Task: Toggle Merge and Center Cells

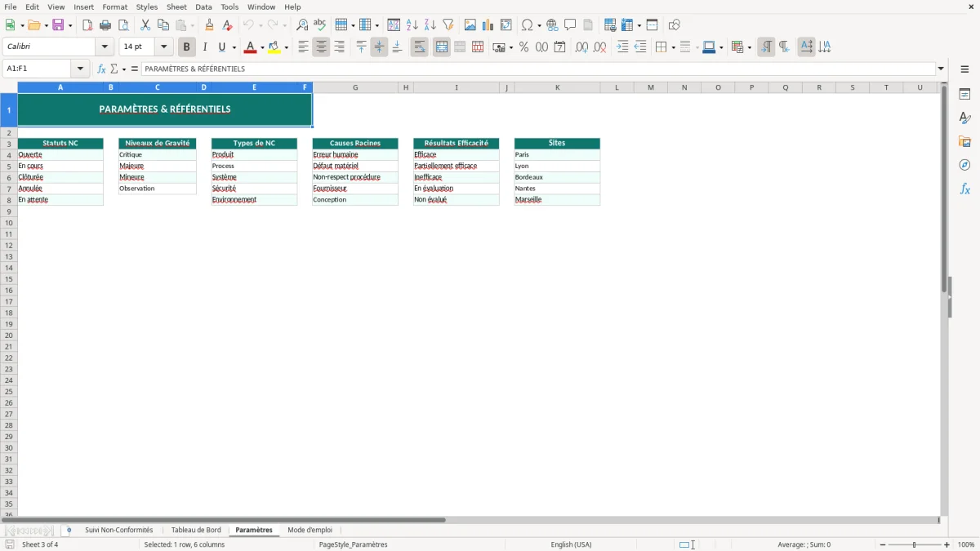Action: click(x=441, y=47)
